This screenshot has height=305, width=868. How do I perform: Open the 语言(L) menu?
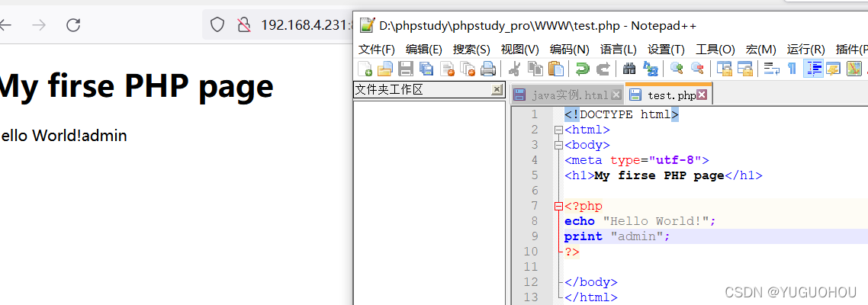click(x=619, y=50)
